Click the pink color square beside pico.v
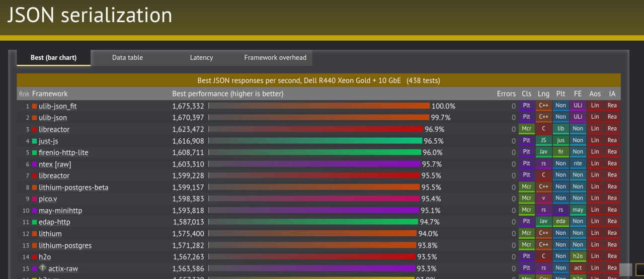Screen dimensions: 644x279 coord(35,199)
